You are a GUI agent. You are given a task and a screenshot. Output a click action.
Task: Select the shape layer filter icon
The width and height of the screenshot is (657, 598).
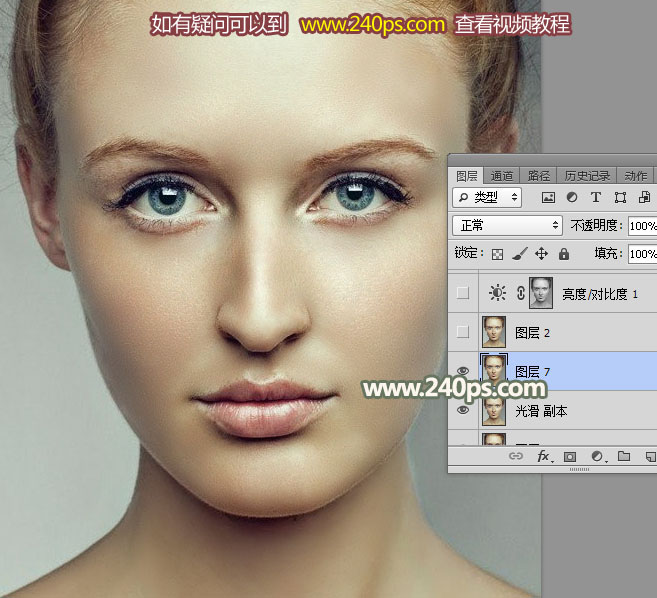coord(620,197)
